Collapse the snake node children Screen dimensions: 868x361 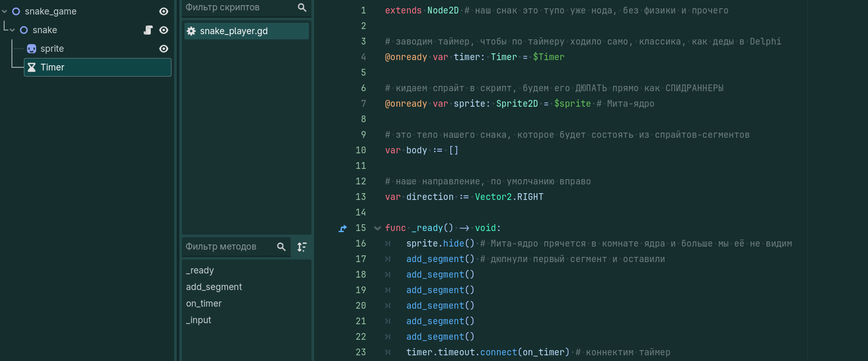point(12,30)
